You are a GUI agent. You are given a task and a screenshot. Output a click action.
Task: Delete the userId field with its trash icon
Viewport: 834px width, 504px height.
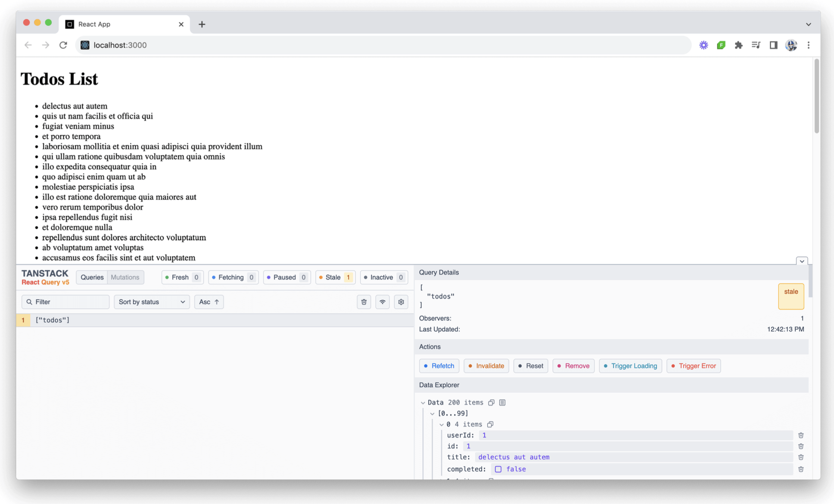point(801,435)
